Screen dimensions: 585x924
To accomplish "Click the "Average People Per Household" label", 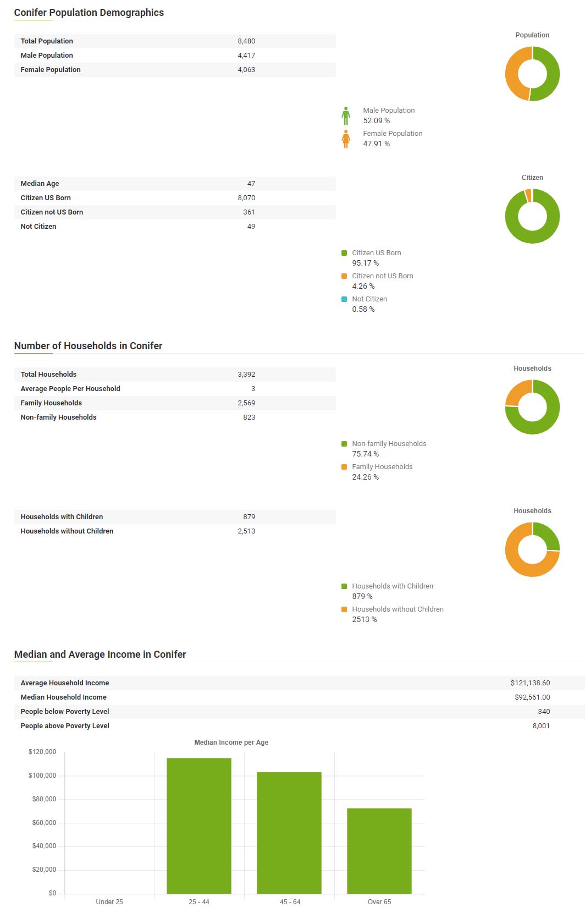I will [x=70, y=389].
